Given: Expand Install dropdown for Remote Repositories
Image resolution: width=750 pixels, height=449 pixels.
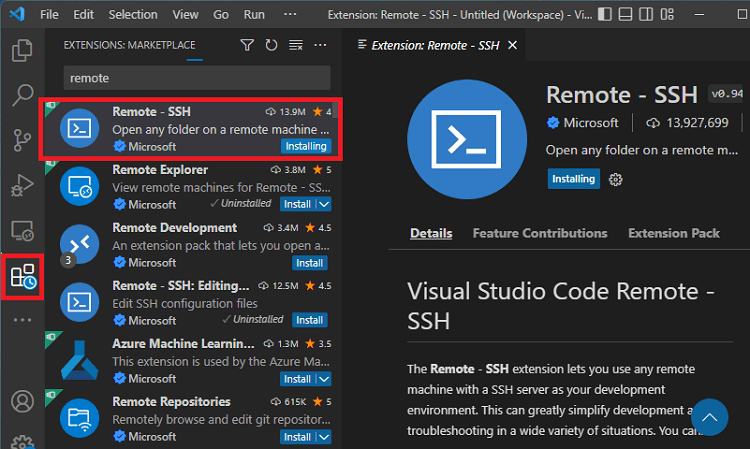Looking at the screenshot, I should pos(324,437).
